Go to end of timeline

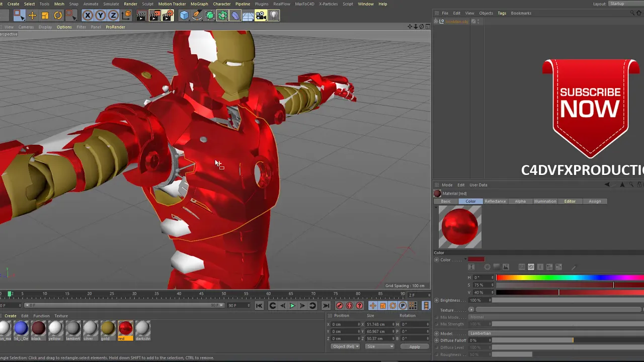tap(326, 306)
